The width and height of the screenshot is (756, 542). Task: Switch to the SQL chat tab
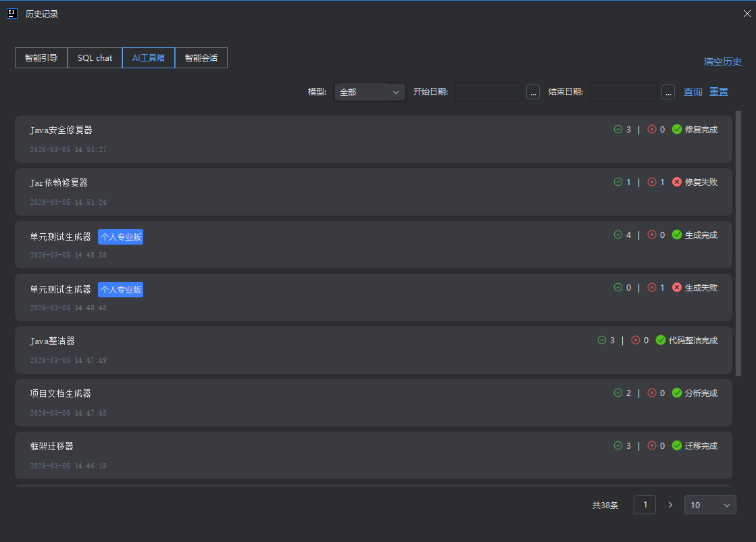point(95,58)
